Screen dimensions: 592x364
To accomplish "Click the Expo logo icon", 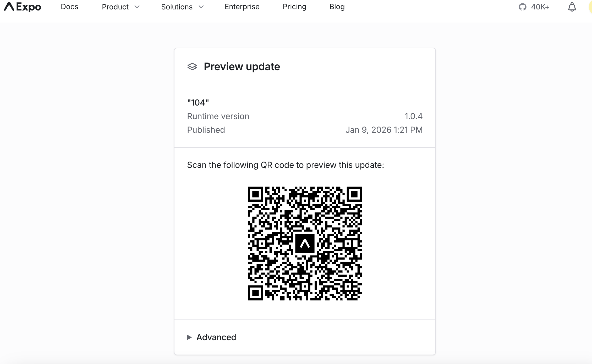I will point(9,7).
